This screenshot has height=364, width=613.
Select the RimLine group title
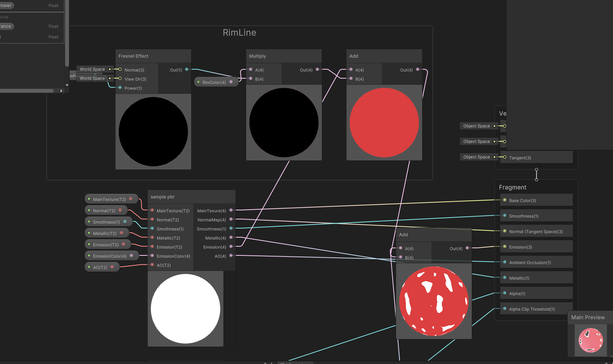[x=239, y=33]
